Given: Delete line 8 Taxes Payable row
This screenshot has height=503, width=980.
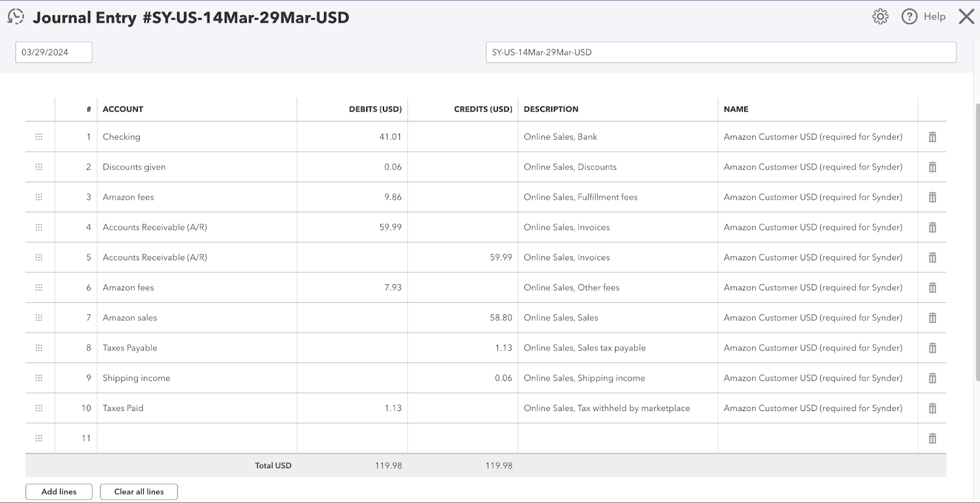Looking at the screenshot, I should click(932, 348).
